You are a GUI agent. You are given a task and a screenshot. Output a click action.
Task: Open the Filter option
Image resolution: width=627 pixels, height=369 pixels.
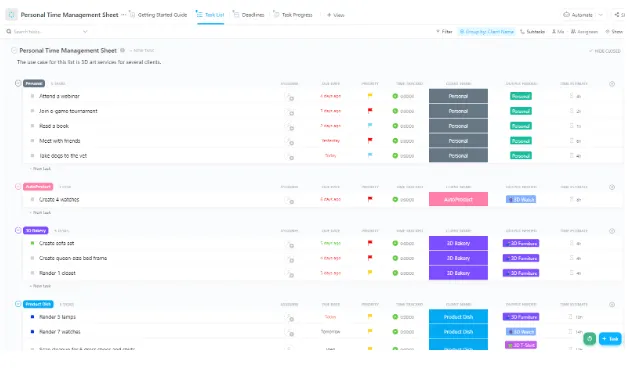(444, 32)
